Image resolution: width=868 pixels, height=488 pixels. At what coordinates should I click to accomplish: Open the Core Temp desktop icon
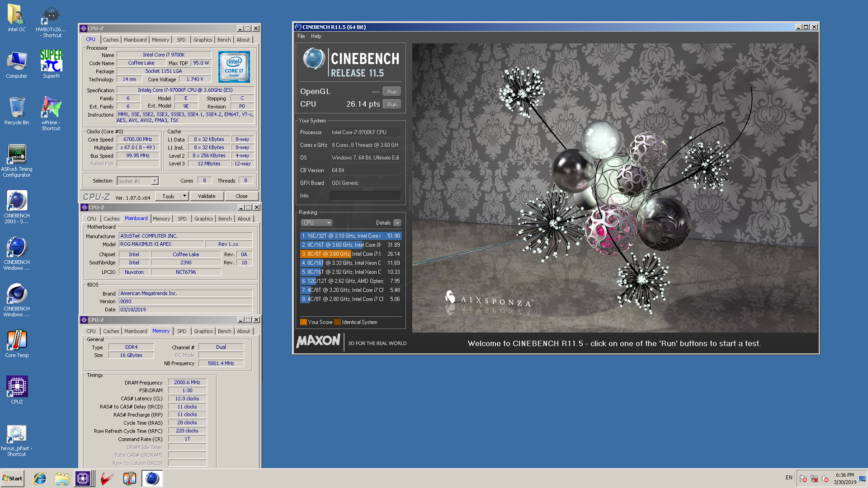tap(17, 344)
